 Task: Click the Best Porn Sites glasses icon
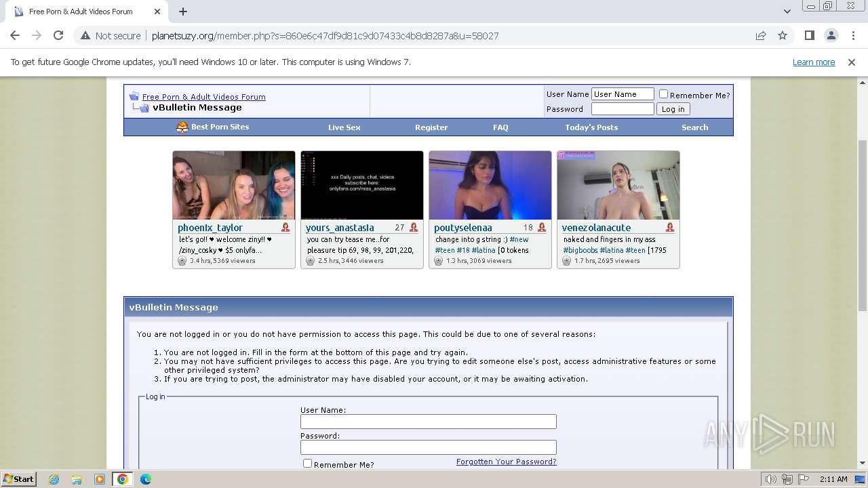tap(182, 127)
